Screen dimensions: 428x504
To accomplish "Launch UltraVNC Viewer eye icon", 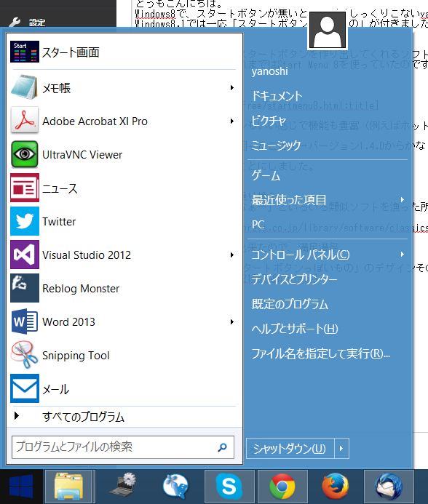I will tap(25, 154).
